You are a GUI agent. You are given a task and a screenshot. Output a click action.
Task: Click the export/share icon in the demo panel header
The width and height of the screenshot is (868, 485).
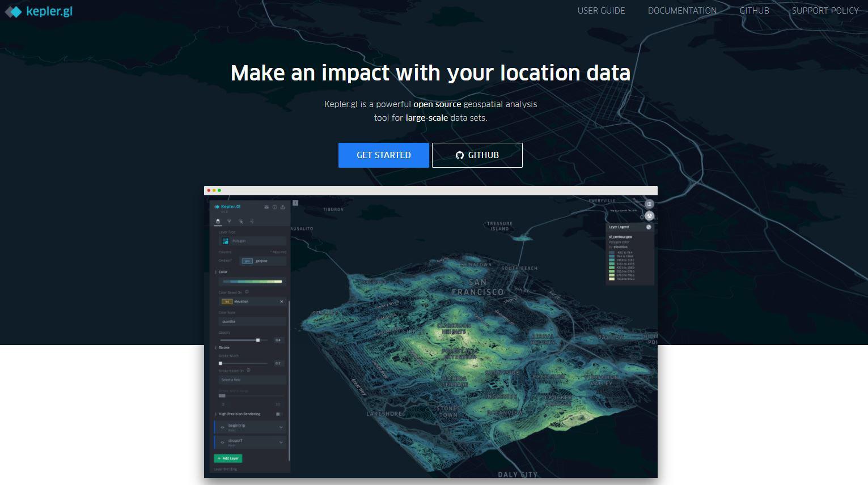[x=282, y=207]
